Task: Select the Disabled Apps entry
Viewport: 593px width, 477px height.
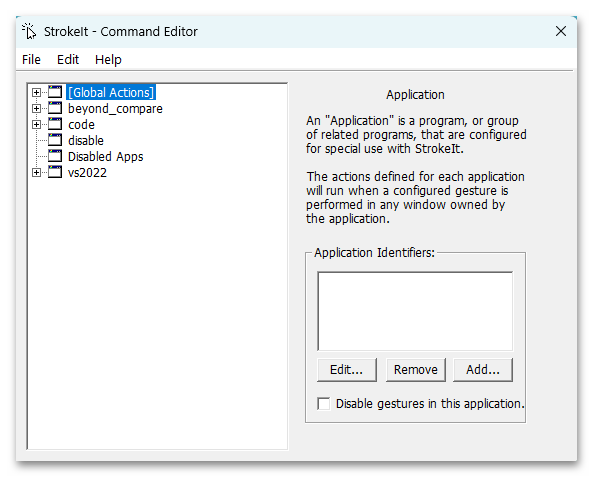Action: (x=106, y=157)
